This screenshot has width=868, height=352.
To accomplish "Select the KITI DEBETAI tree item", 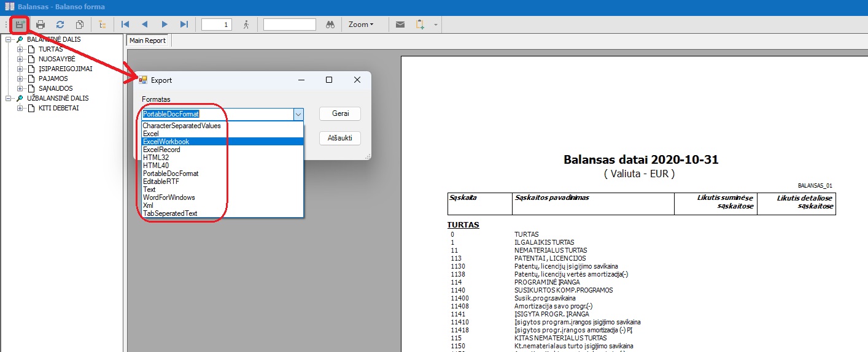I will [x=58, y=108].
